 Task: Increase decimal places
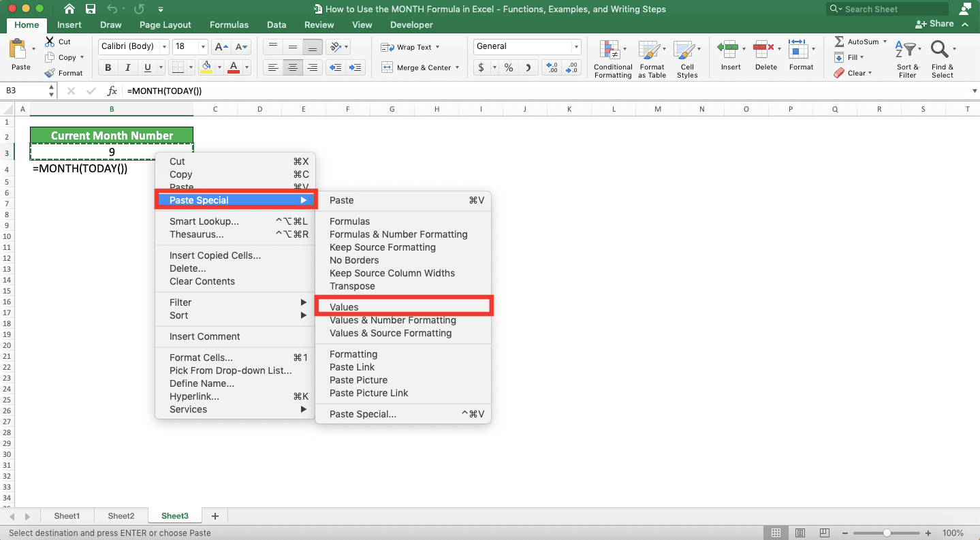552,67
